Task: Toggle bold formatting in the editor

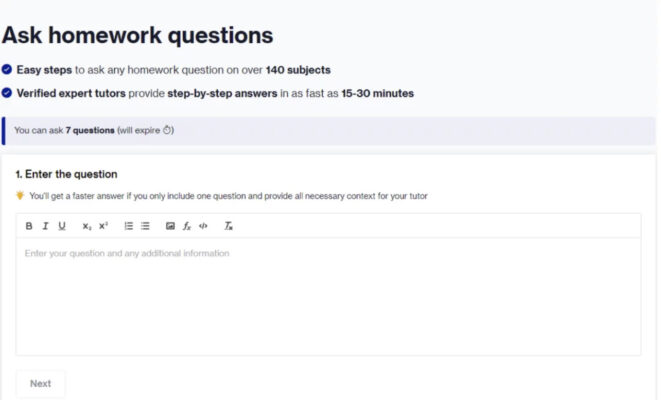Action: [29, 226]
